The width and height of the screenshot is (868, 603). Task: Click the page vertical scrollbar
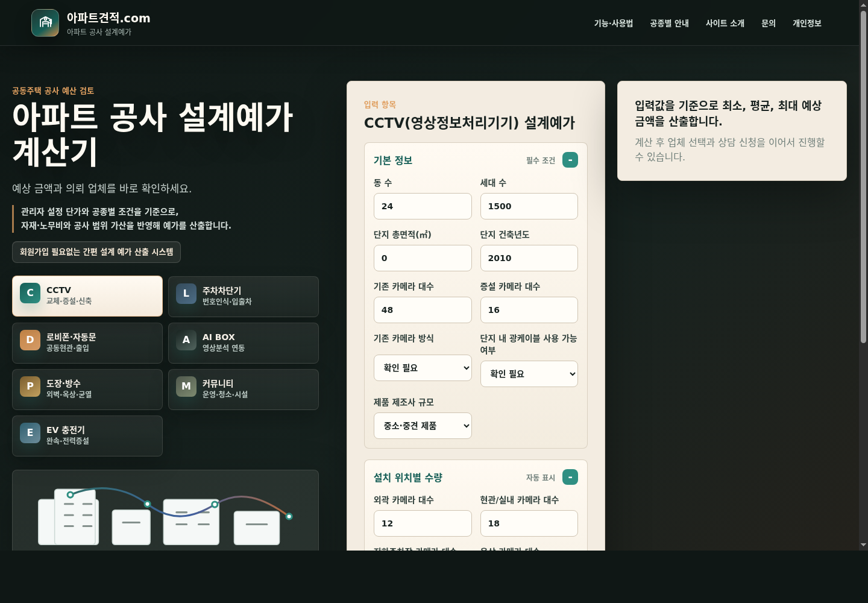click(x=863, y=177)
